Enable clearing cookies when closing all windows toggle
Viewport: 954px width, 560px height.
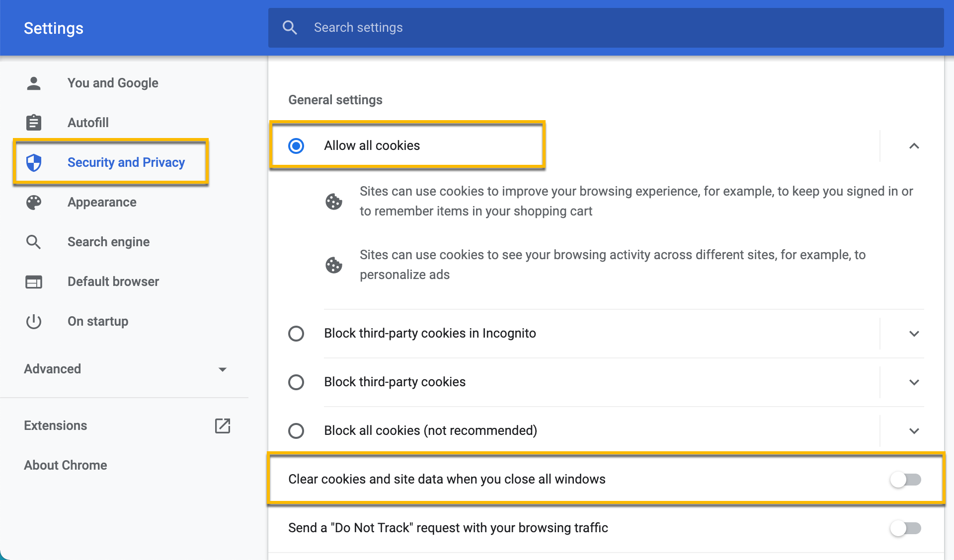[905, 479]
